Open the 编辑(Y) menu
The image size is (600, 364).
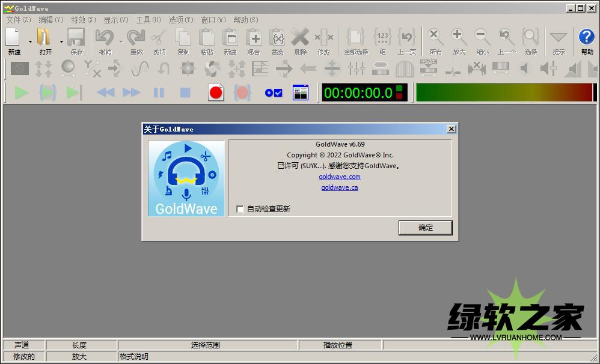51,20
